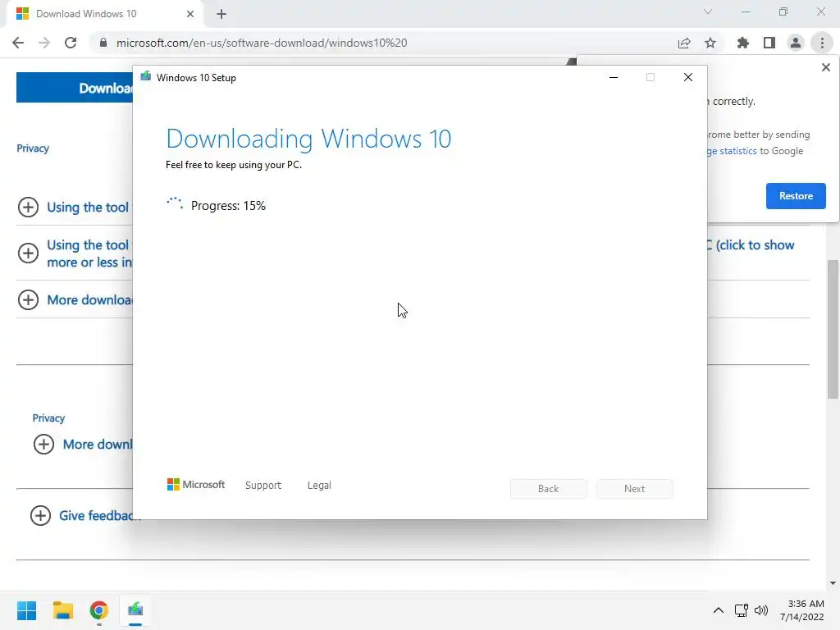This screenshot has height=630, width=840.
Task: Minimize the Windows 10 Setup dialog
Action: 614,78
